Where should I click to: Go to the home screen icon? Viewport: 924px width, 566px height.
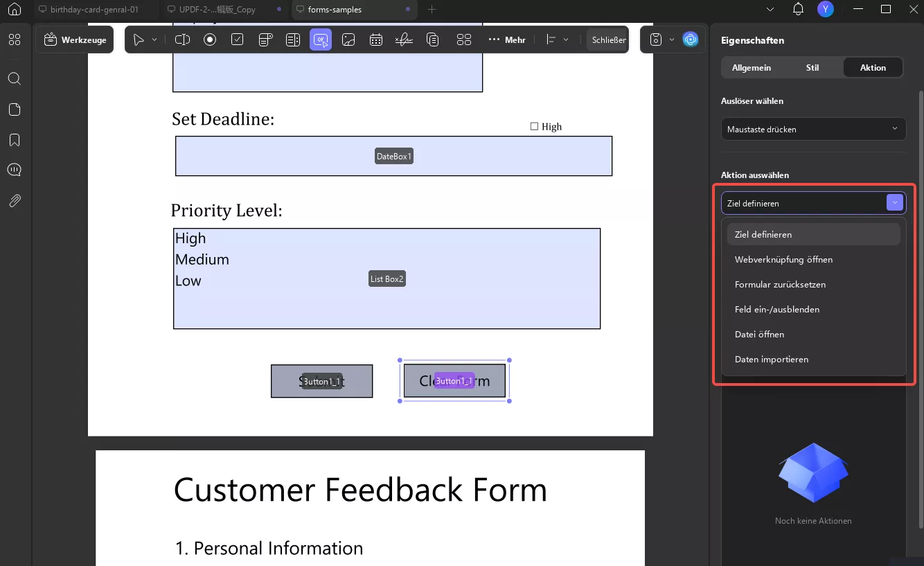15,10
